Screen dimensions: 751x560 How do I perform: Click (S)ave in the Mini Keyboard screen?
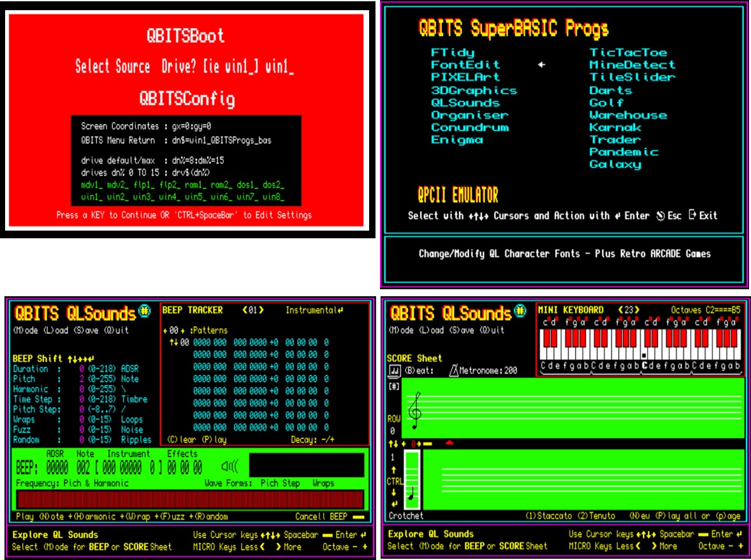coord(462,330)
